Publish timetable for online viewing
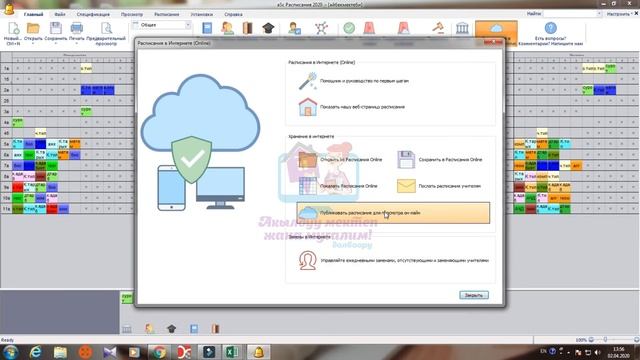 point(393,213)
